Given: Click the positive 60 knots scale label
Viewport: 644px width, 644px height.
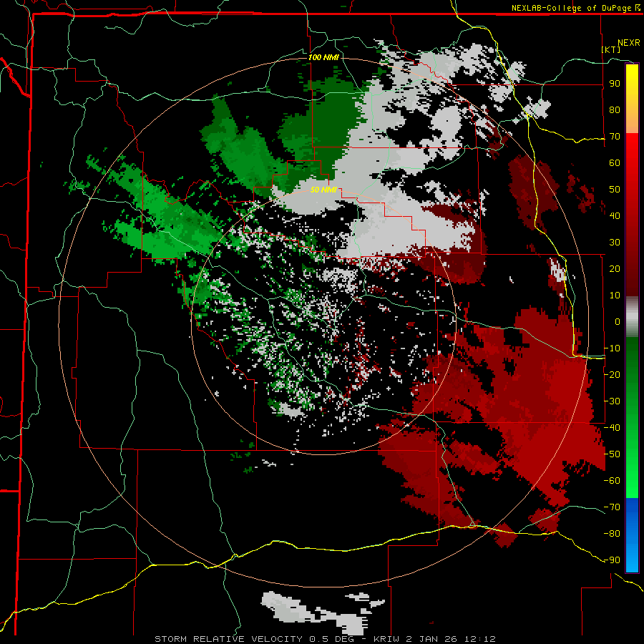Looking at the screenshot, I should (615, 163).
